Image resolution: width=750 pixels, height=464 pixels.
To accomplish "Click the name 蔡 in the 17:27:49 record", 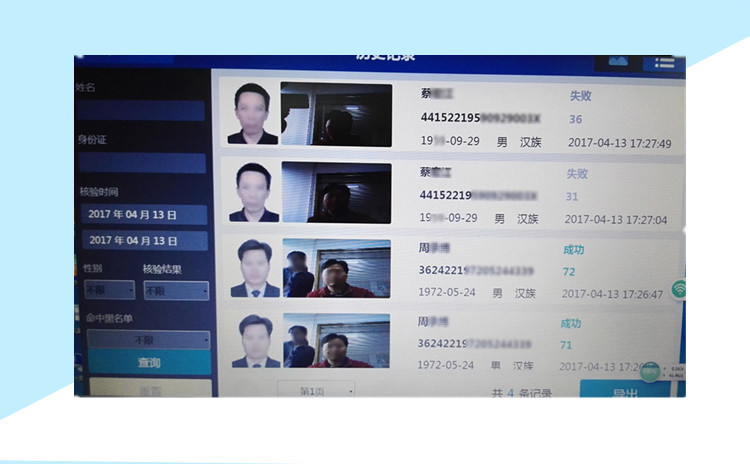I will (x=436, y=93).
